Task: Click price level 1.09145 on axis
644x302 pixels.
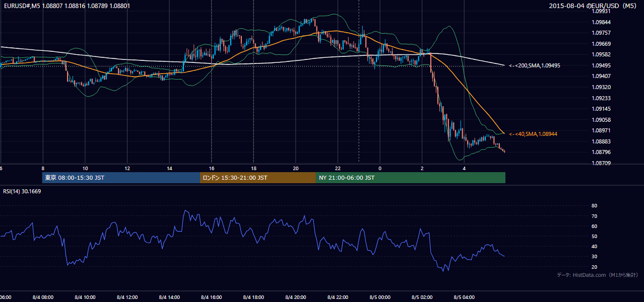Action: [x=602, y=109]
